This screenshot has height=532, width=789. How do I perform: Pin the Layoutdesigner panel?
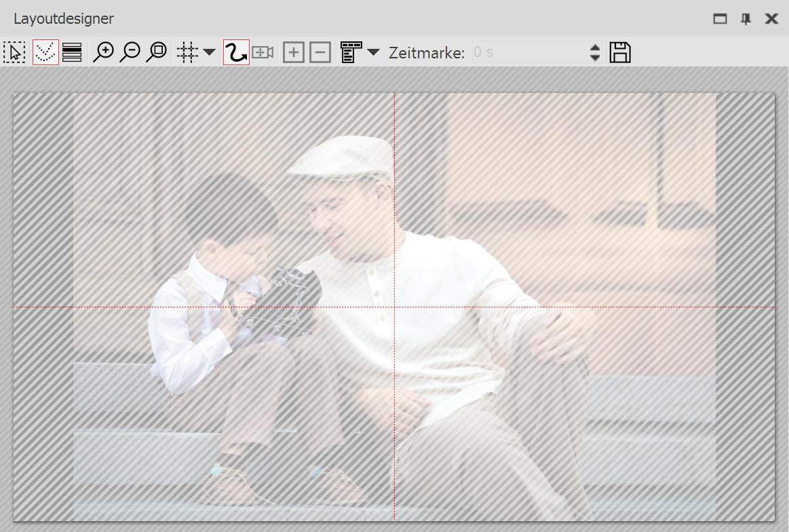[x=745, y=19]
